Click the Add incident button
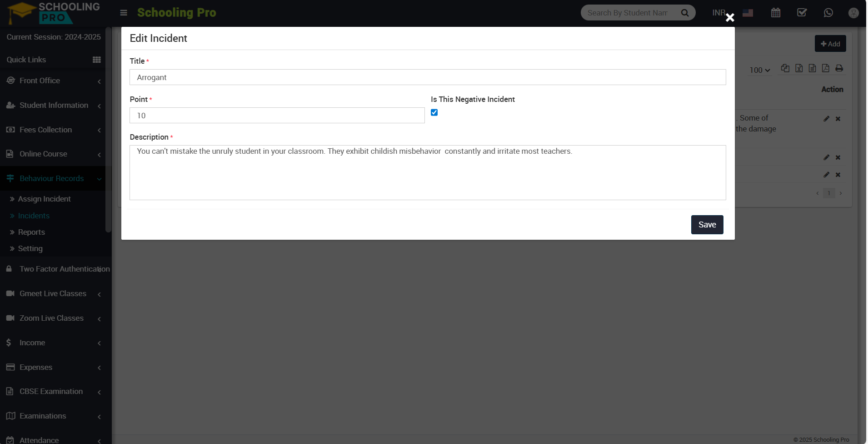 point(830,44)
